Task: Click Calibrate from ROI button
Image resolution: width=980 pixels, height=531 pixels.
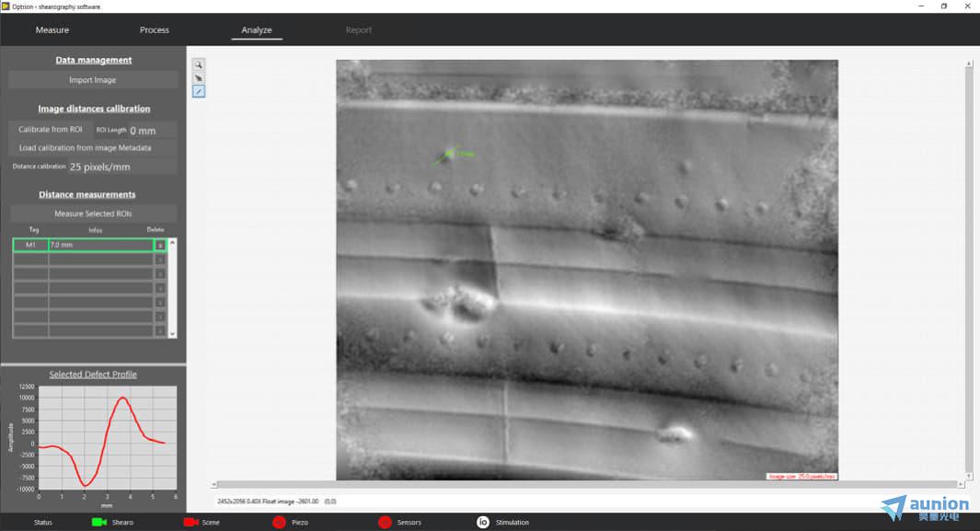Action: point(50,130)
